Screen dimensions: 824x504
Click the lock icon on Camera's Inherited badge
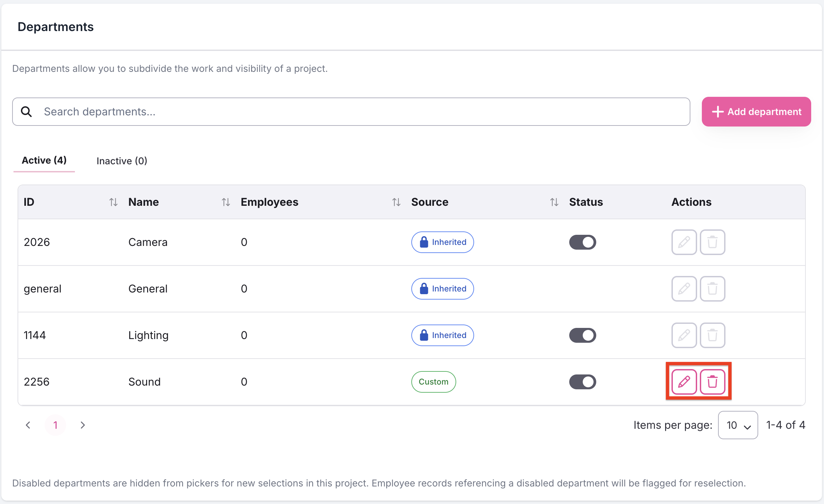(x=424, y=242)
